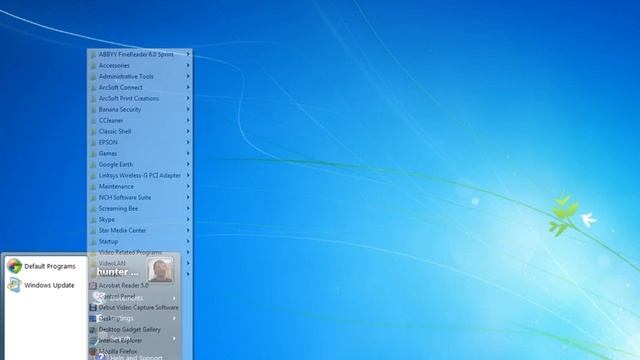Select the EPSON folder entry
This screenshot has height=360, width=640.
[140, 142]
